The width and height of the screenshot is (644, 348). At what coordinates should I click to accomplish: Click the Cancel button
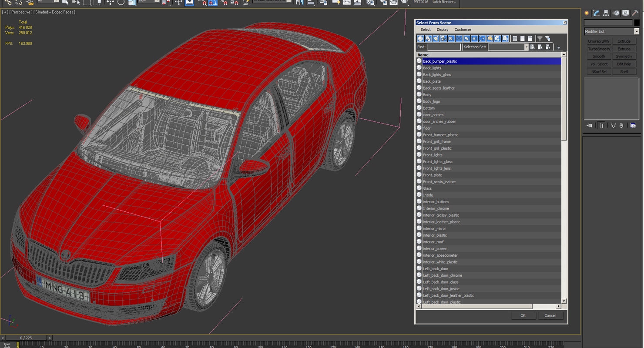550,315
